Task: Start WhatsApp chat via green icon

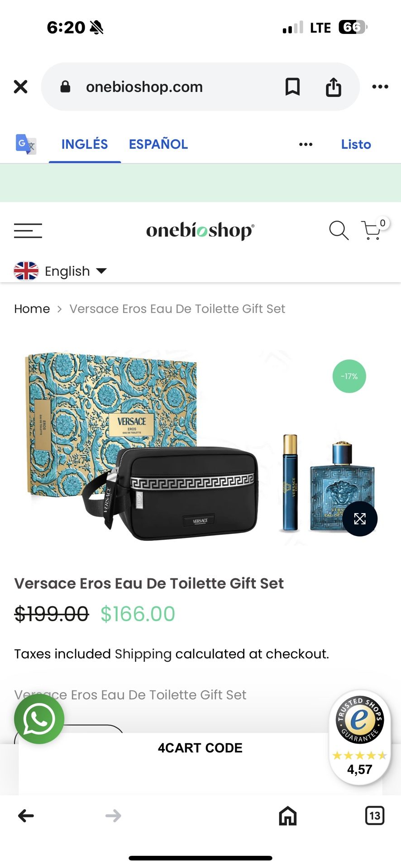Action: pos(39,719)
